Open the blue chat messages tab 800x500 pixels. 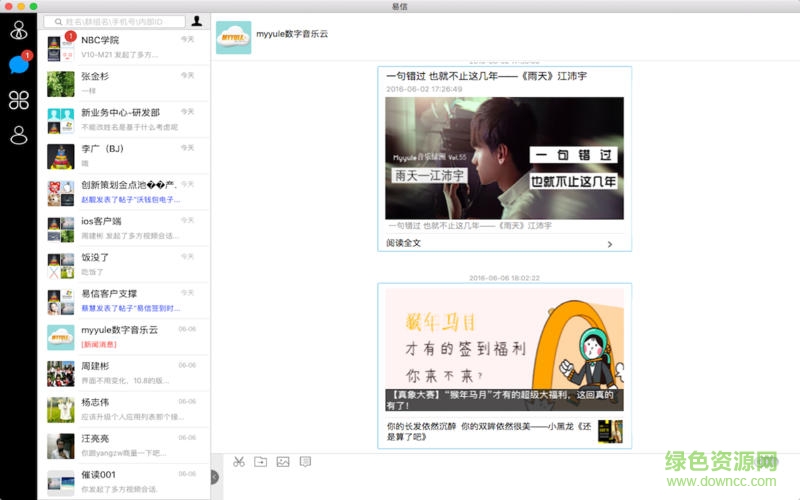18,65
